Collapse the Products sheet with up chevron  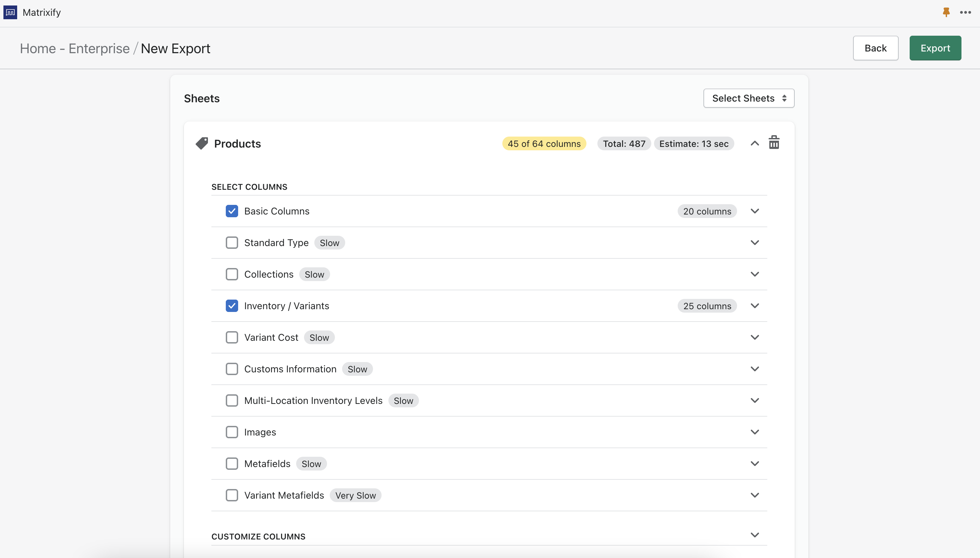(754, 143)
